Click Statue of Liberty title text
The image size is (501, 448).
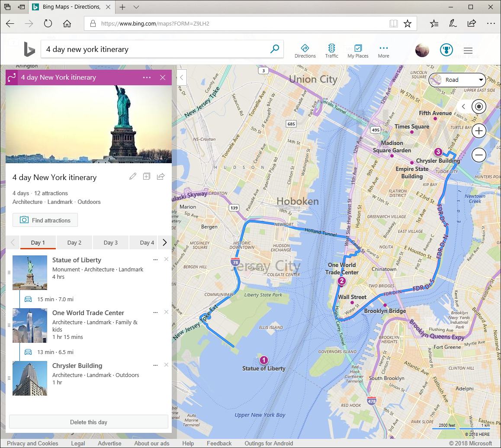[77, 260]
